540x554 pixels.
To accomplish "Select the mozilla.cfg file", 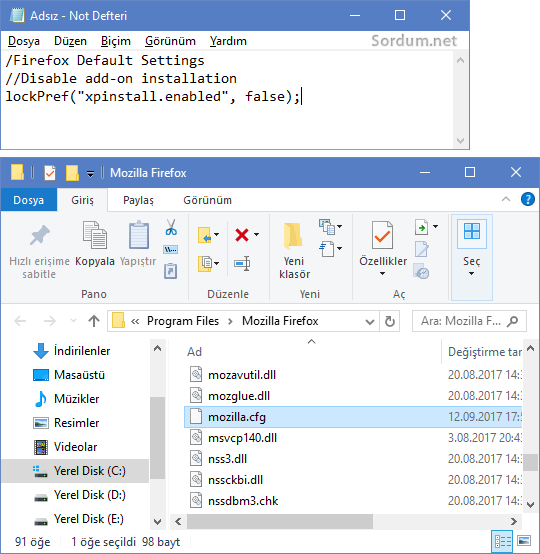I will click(353, 417).
